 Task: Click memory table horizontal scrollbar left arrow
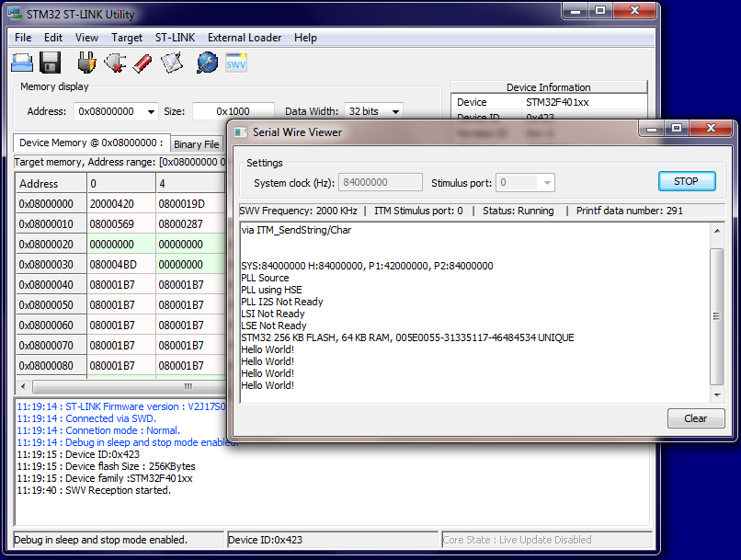23,386
